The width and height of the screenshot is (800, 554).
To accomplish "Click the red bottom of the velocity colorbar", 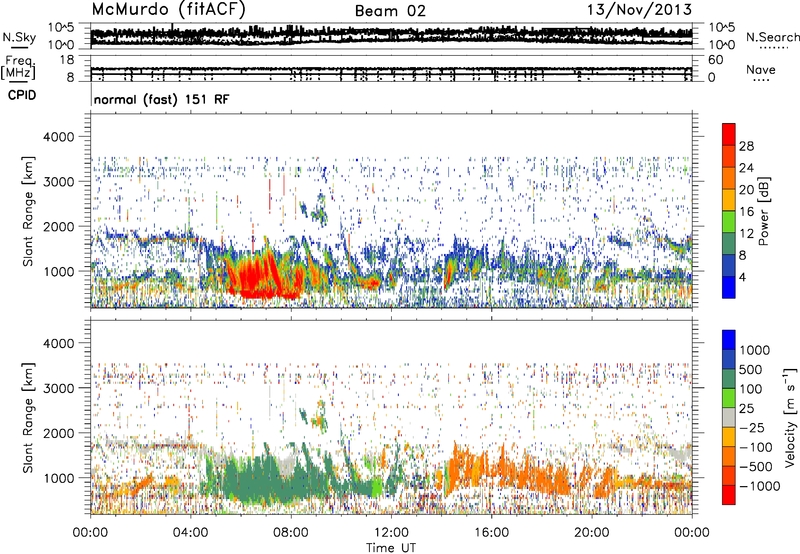I will 729,495.
